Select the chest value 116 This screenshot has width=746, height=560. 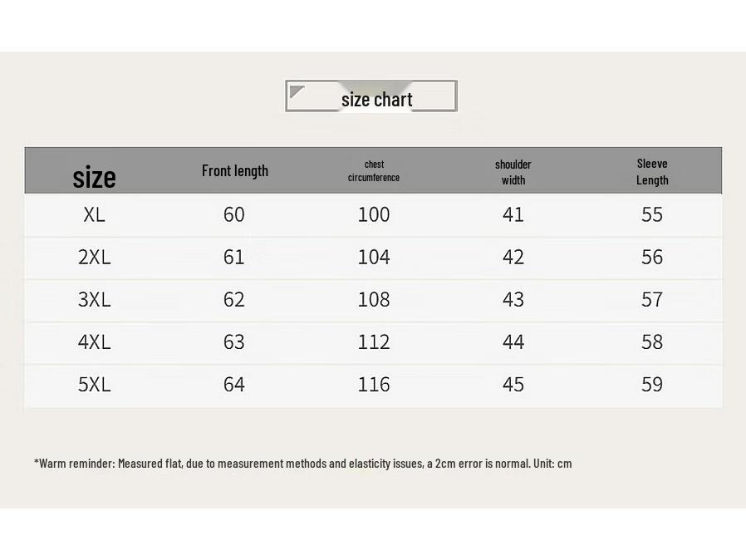coord(374,384)
